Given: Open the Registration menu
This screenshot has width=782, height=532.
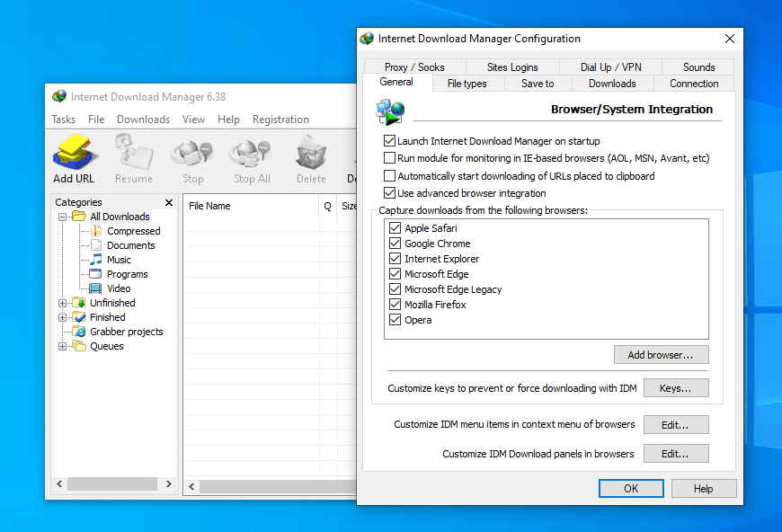Looking at the screenshot, I should [x=280, y=120].
